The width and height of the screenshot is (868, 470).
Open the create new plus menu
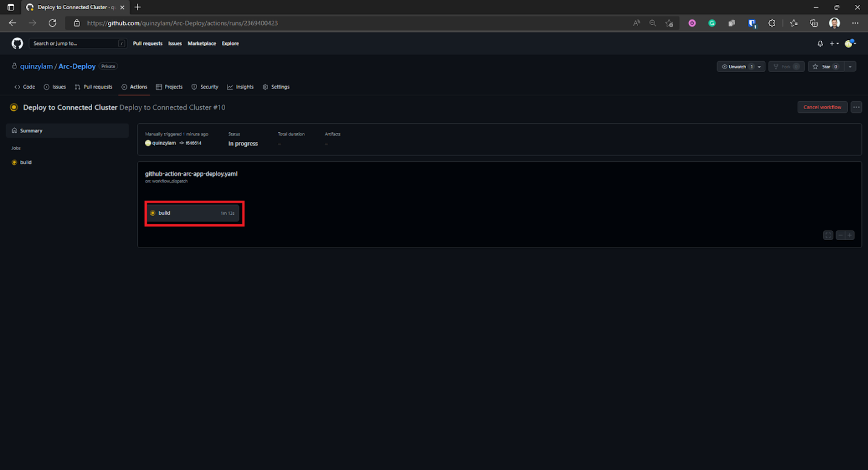pos(835,44)
